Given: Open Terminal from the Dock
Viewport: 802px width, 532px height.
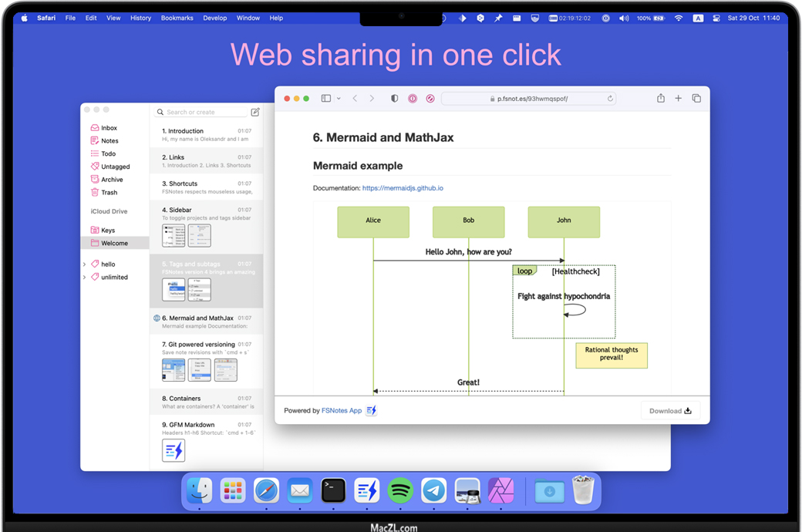Looking at the screenshot, I should click(x=333, y=490).
